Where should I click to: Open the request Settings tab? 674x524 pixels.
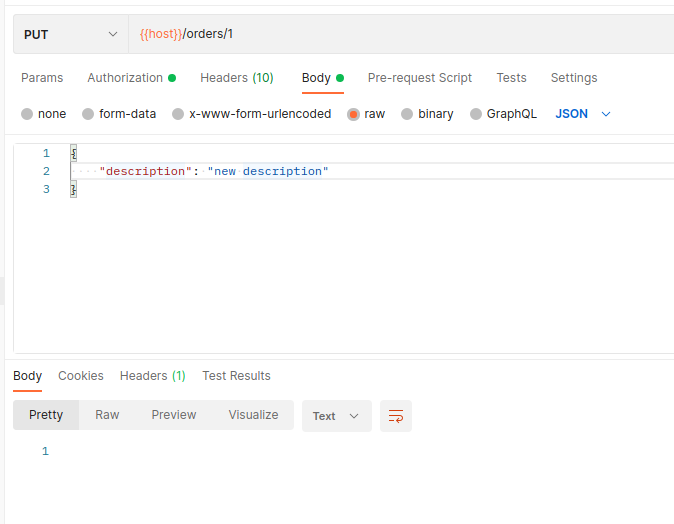point(574,78)
